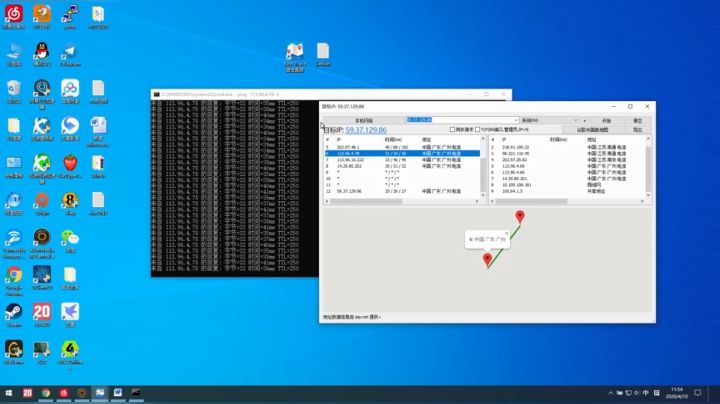
Task: Select the right list row 218.91.190.22
Action: click(x=567, y=147)
